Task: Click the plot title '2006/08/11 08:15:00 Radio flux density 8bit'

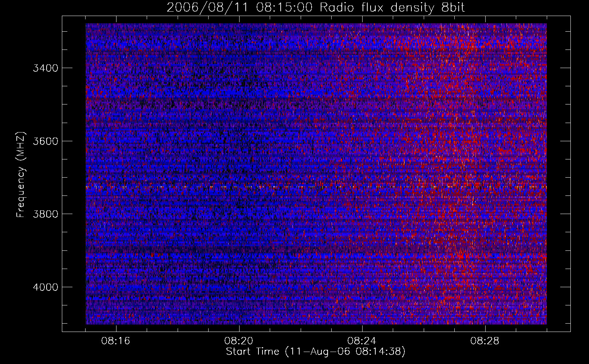Action: 316,7
